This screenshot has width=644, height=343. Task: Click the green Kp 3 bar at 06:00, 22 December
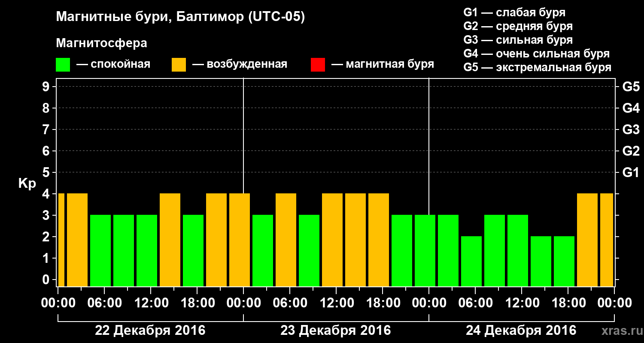pyautogui.click(x=100, y=250)
